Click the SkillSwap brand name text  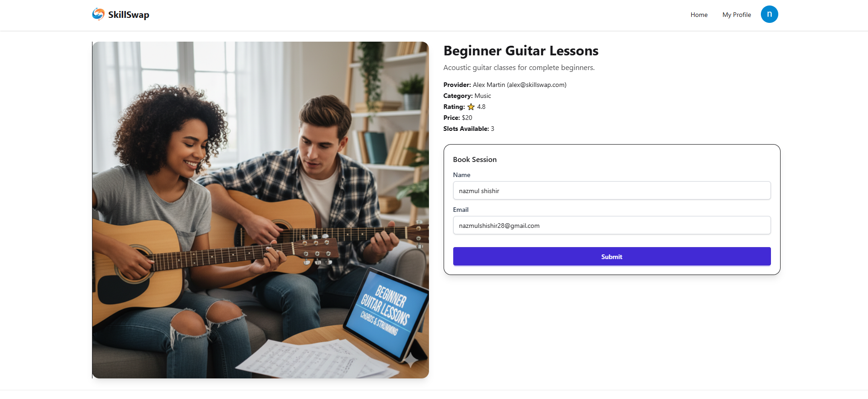129,15
